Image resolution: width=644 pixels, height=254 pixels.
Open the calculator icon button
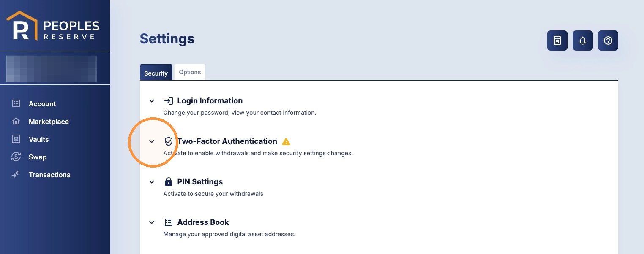tap(557, 41)
